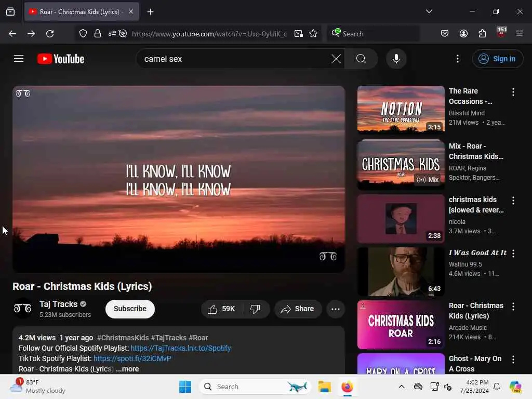Expand description with ...more

128,369
